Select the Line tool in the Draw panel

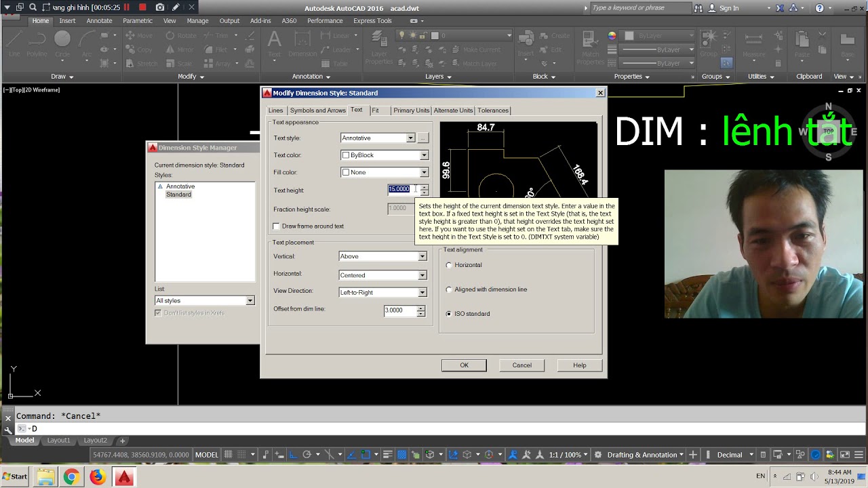pos(14,44)
